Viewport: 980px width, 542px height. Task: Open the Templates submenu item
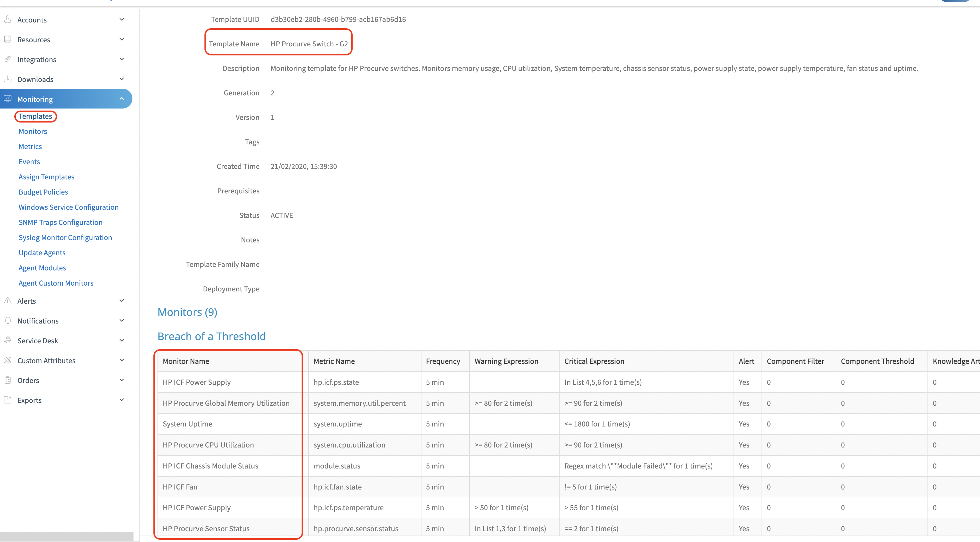35,116
